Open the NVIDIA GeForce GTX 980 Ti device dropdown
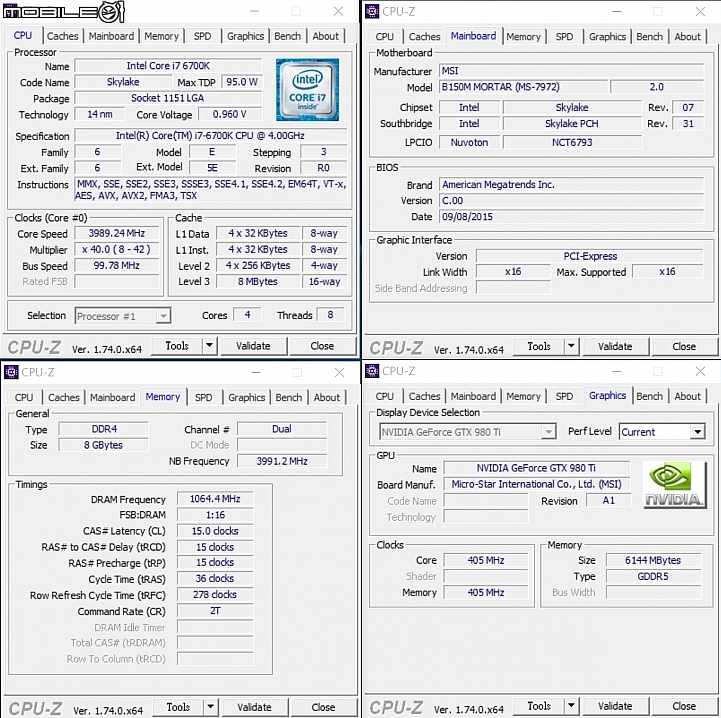Image resolution: width=721 pixels, height=718 pixels. click(x=468, y=432)
